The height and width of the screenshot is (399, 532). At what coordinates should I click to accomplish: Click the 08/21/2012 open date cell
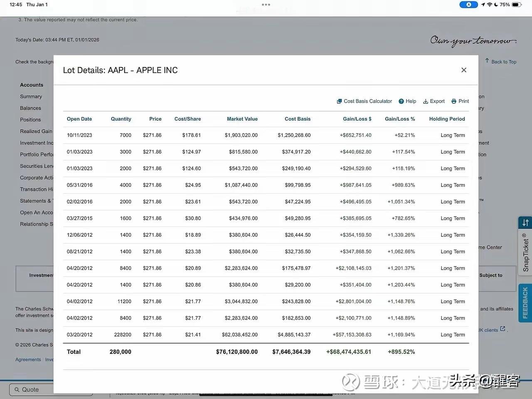pyautogui.click(x=79, y=251)
